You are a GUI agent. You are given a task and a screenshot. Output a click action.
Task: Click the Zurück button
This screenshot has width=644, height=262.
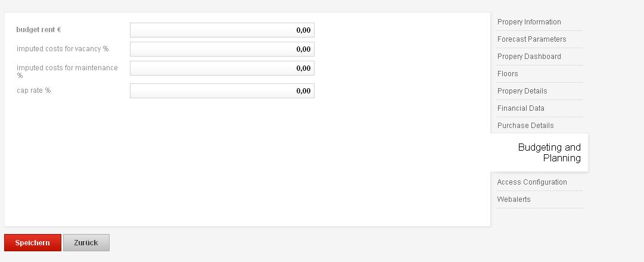pyautogui.click(x=86, y=243)
